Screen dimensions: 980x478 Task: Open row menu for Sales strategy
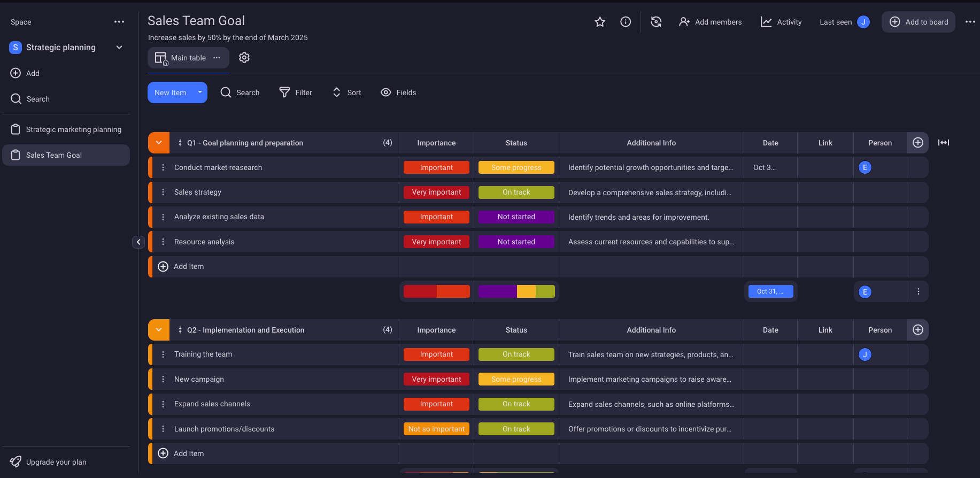pos(163,192)
